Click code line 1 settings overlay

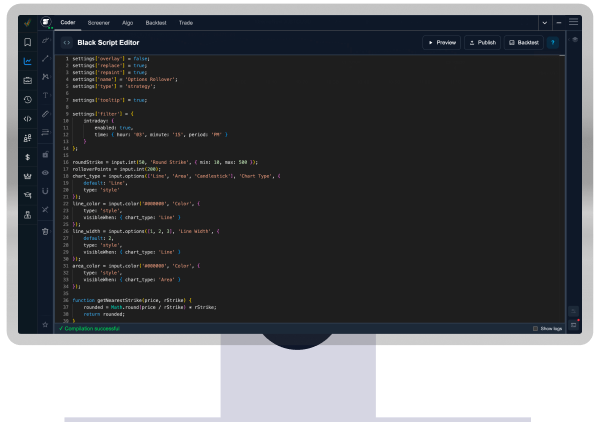pyautogui.click(x=111, y=59)
